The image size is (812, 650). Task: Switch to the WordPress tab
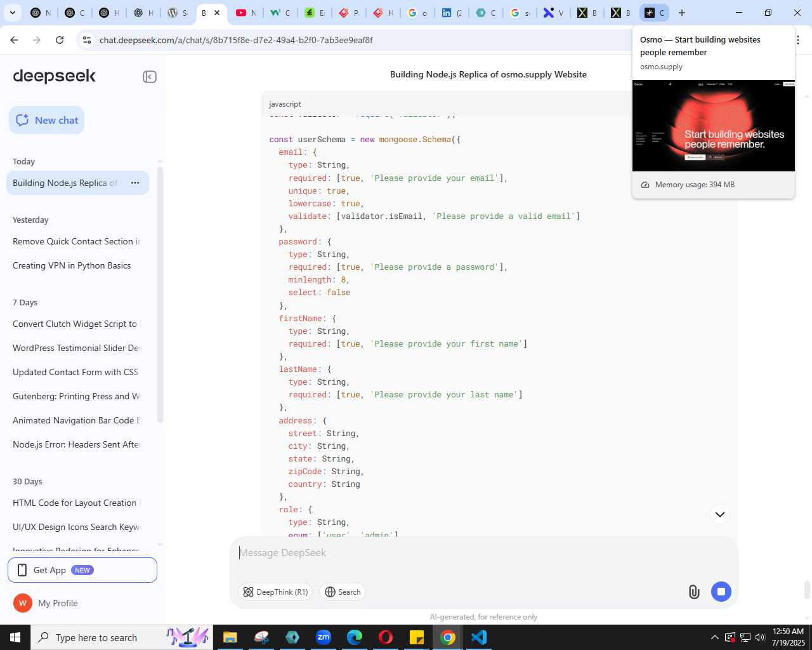(177, 13)
